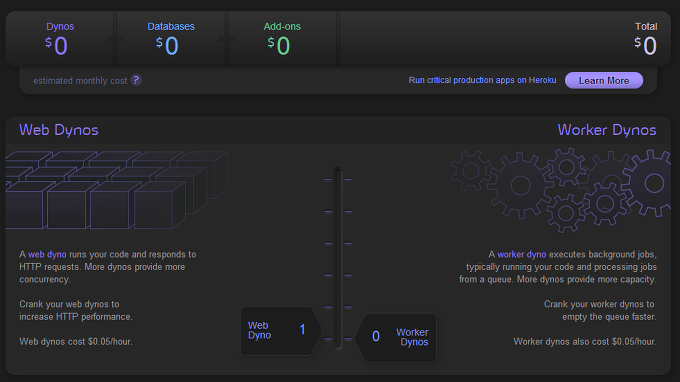Viewport: 680px width, 382px height.
Task: Open 'Run critical production apps on Heroku' link
Action: pyautogui.click(x=482, y=80)
